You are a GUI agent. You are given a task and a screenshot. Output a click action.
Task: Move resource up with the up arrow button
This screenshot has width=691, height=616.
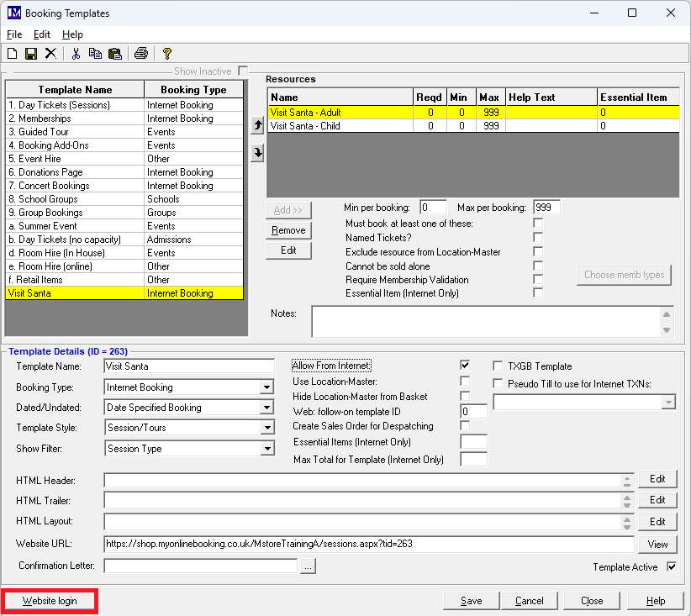click(257, 125)
